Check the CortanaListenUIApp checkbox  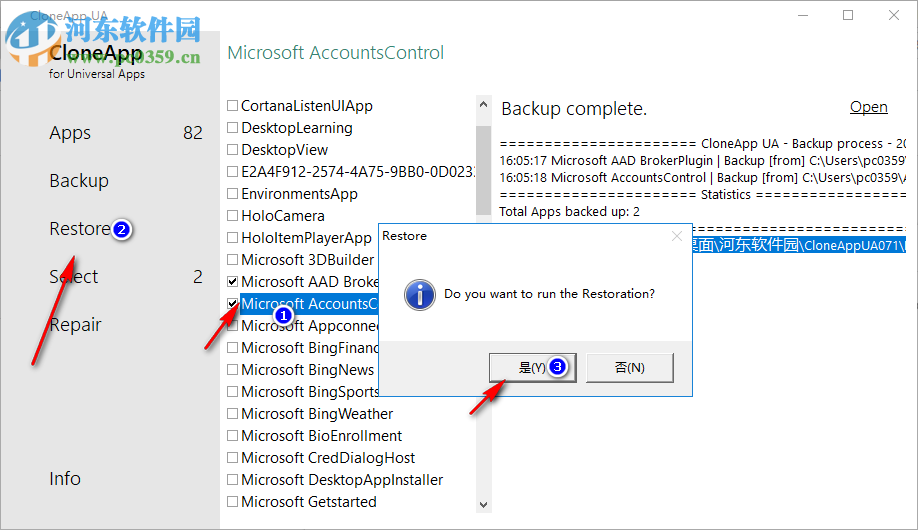coord(233,106)
